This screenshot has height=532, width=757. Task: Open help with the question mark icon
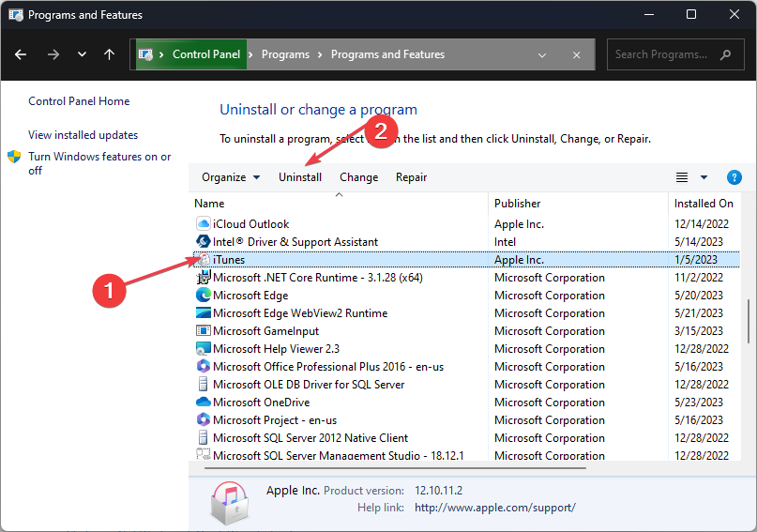tap(734, 177)
